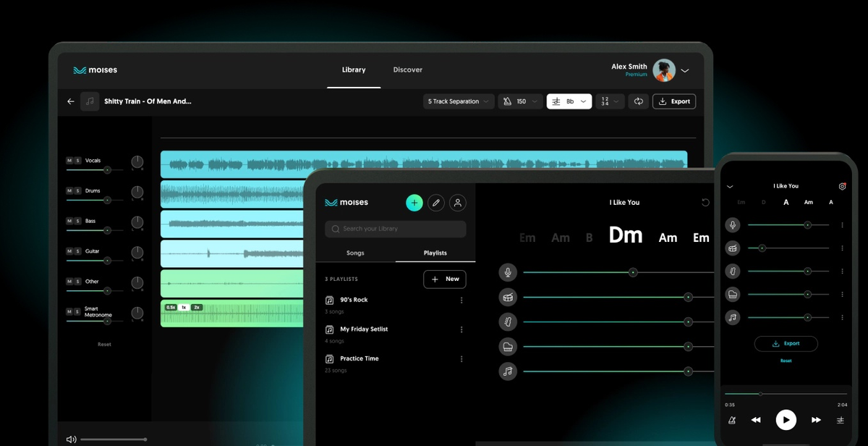The height and width of the screenshot is (446, 868).
Task: Open the 90's Rock playlist
Action: click(x=354, y=300)
